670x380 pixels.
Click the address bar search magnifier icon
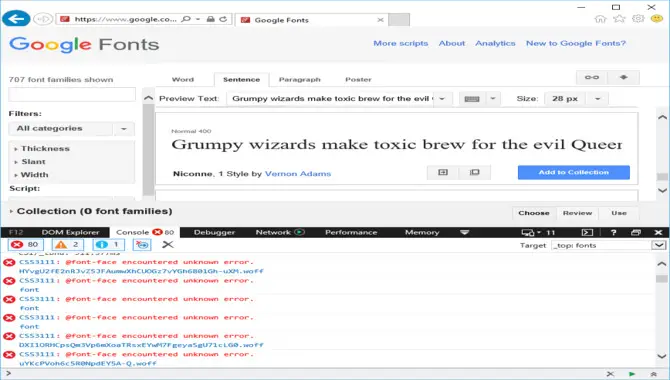point(186,19)
